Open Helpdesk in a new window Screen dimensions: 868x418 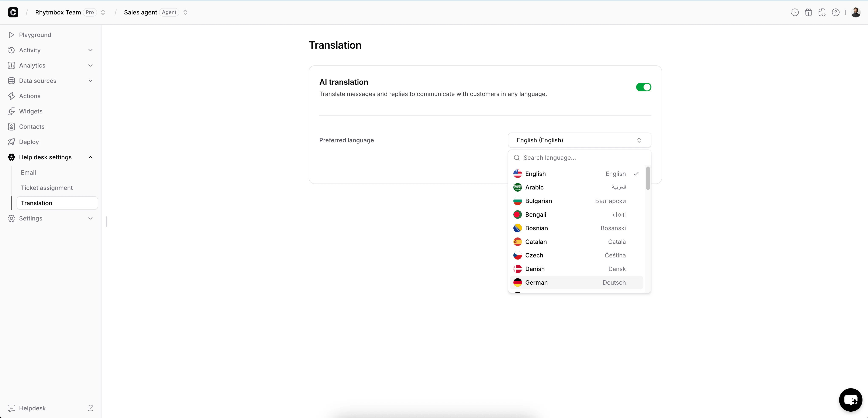[x=90, y=408]
